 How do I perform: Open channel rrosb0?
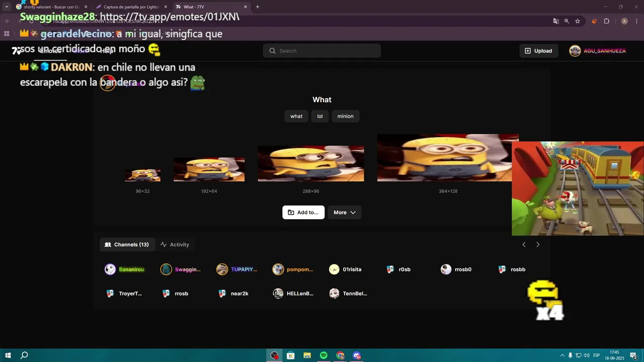pyautogui.click(x=456, y=269)
